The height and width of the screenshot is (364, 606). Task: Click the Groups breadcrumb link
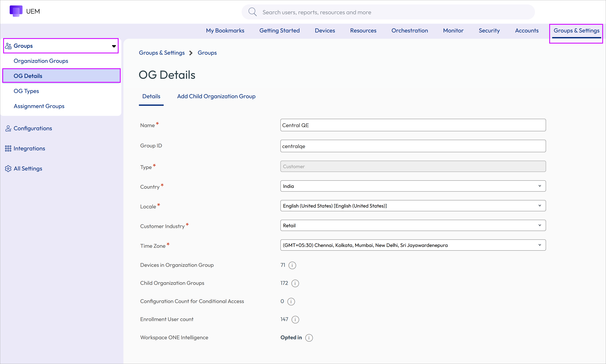pos(207,53)
